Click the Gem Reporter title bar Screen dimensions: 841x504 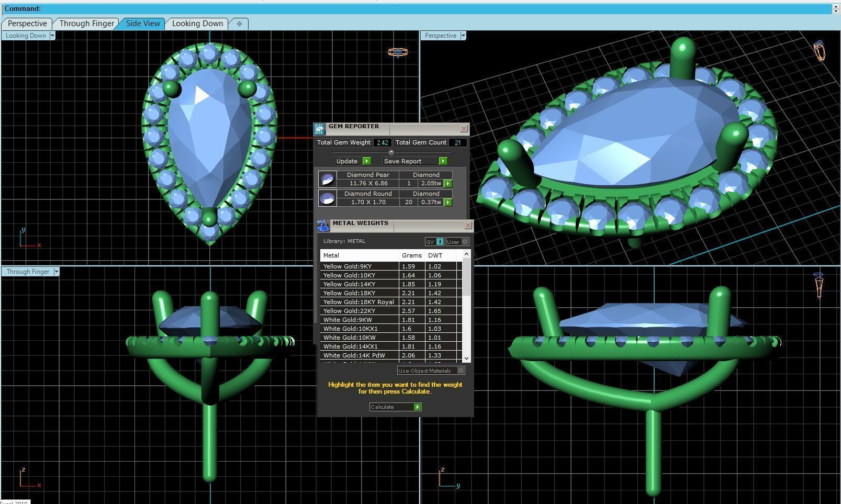[x=391, y=129]
